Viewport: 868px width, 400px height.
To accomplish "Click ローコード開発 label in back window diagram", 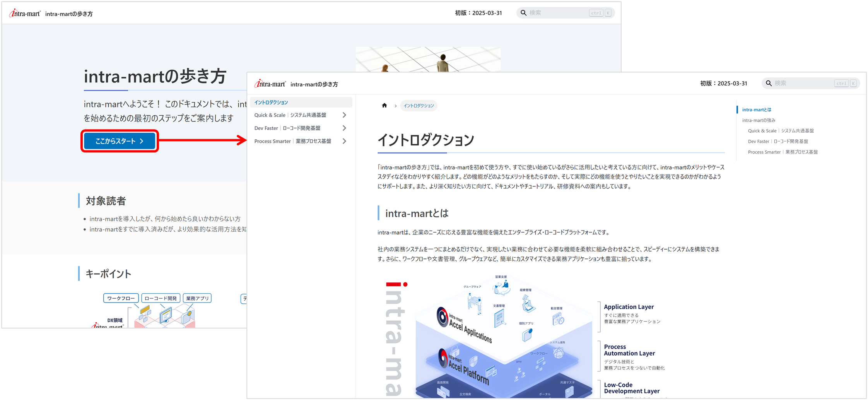I will click(161, 298).
